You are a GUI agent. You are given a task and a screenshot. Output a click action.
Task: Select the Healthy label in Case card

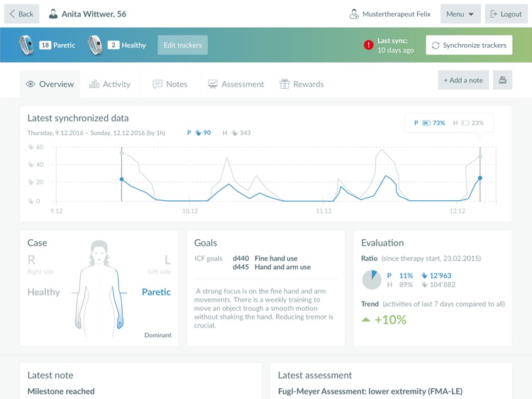[44, 292]
